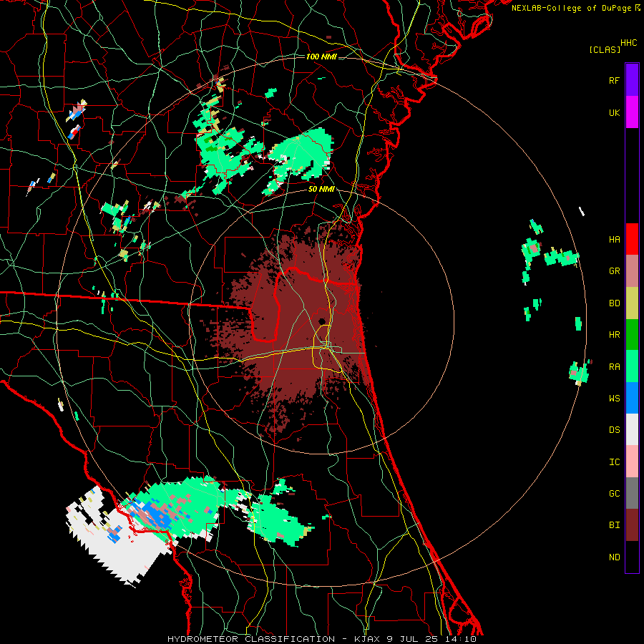Viewport: 644px width, 644px height.
Task: Click the GC legend label
Action: [x=614, y=493]
